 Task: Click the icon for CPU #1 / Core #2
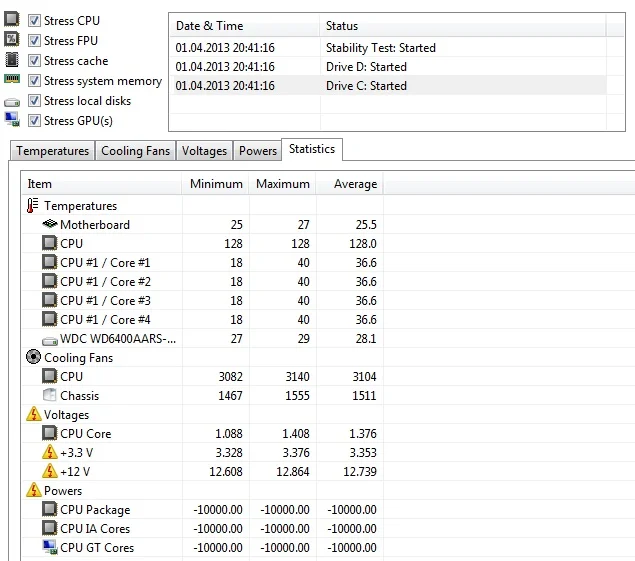point(49,281)
